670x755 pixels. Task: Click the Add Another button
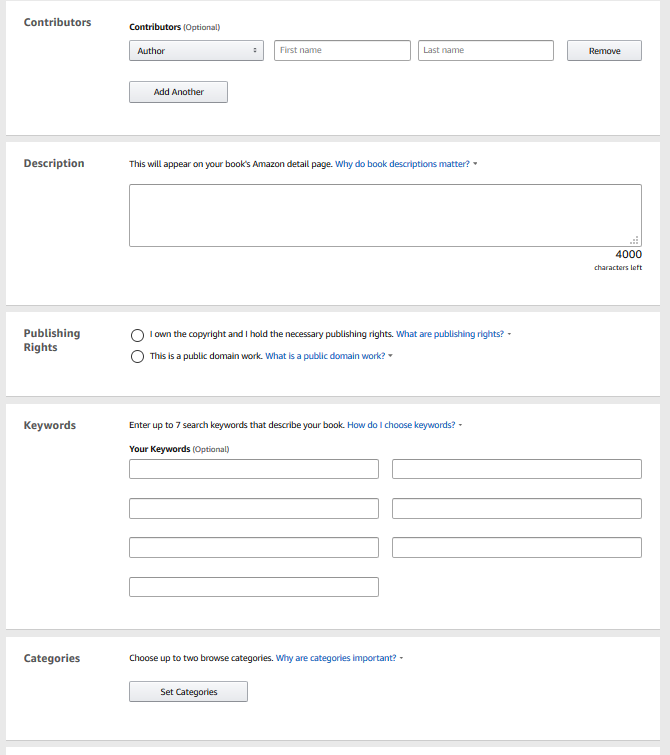click(x=178, y=92)
